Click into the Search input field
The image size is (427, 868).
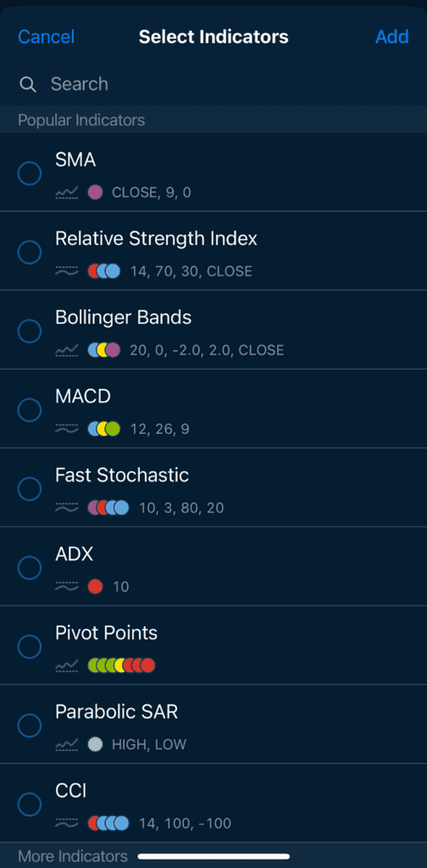pos(213,84)
